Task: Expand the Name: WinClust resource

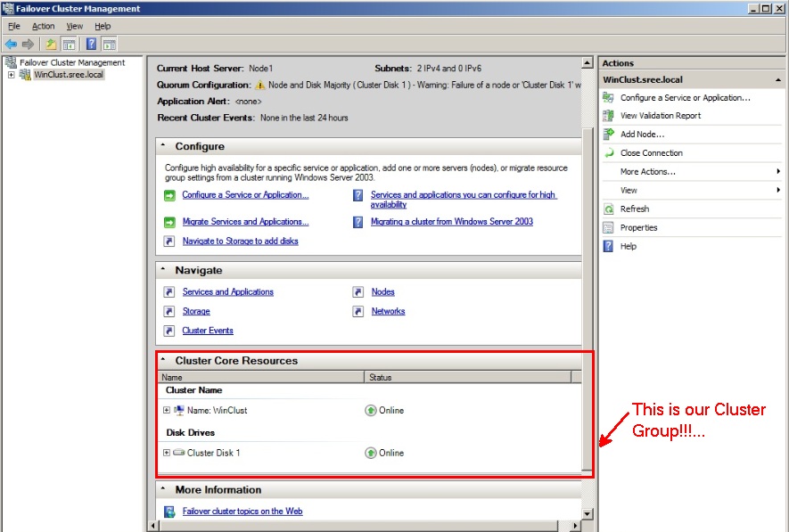Action: click(167, 411)
